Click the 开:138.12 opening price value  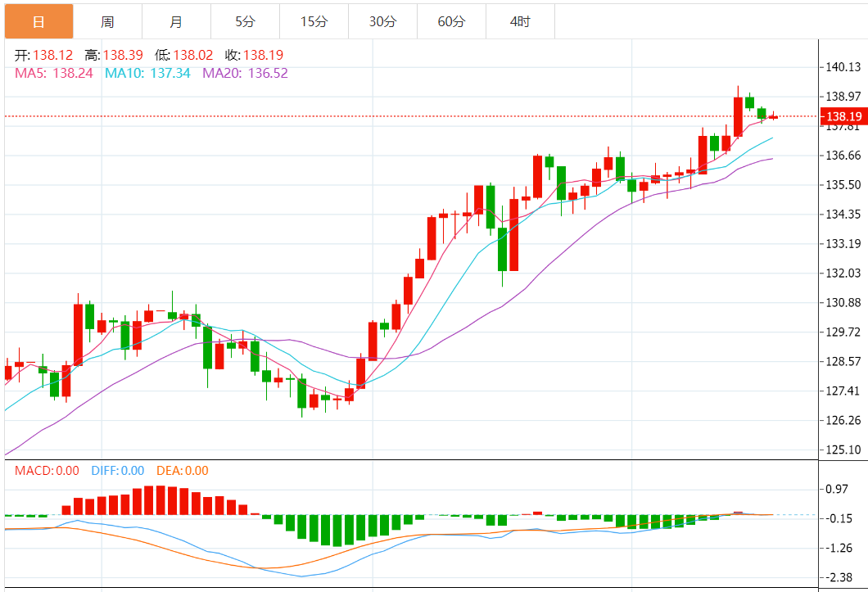point(43,55)
